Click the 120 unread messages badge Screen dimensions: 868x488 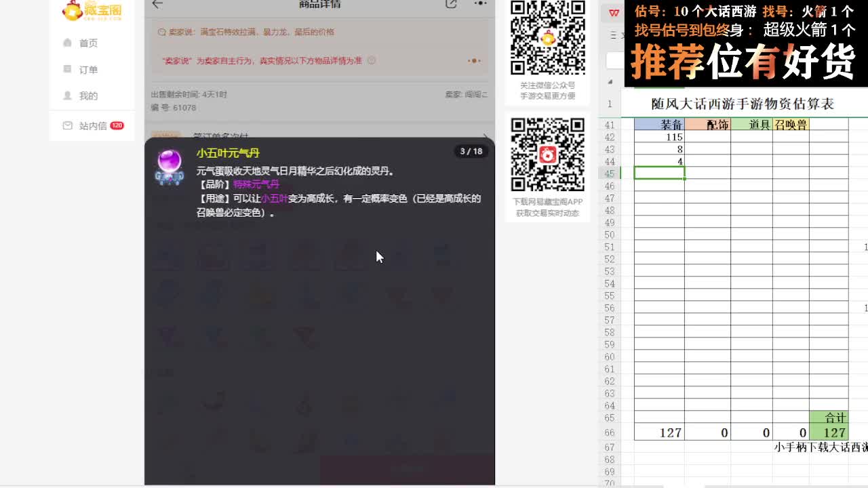(117, 125)
